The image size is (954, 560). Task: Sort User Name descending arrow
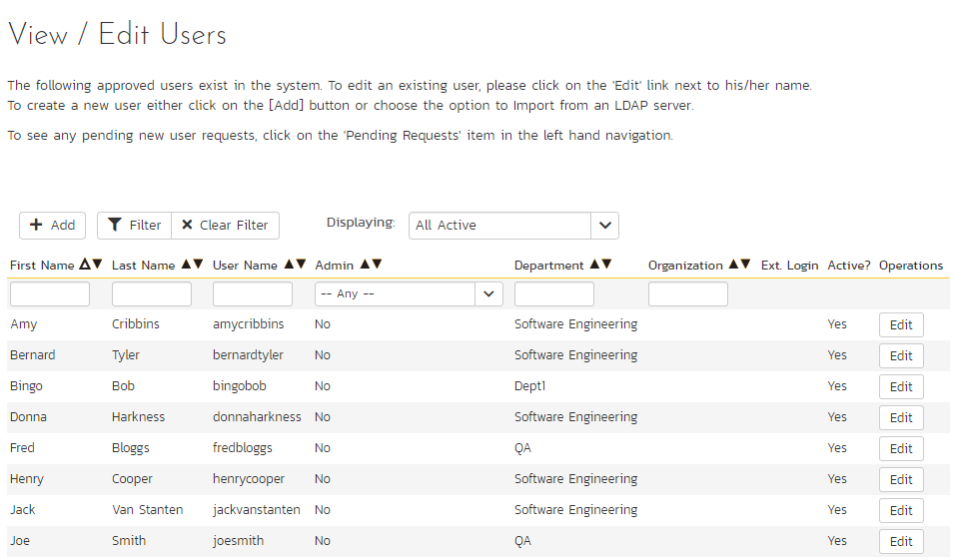coord(301,265)
